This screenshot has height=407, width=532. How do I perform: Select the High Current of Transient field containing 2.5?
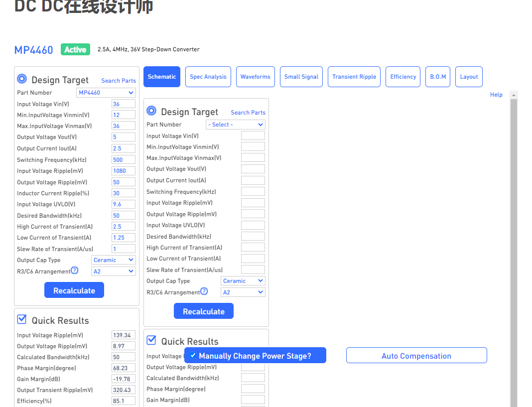pos(124,226)
